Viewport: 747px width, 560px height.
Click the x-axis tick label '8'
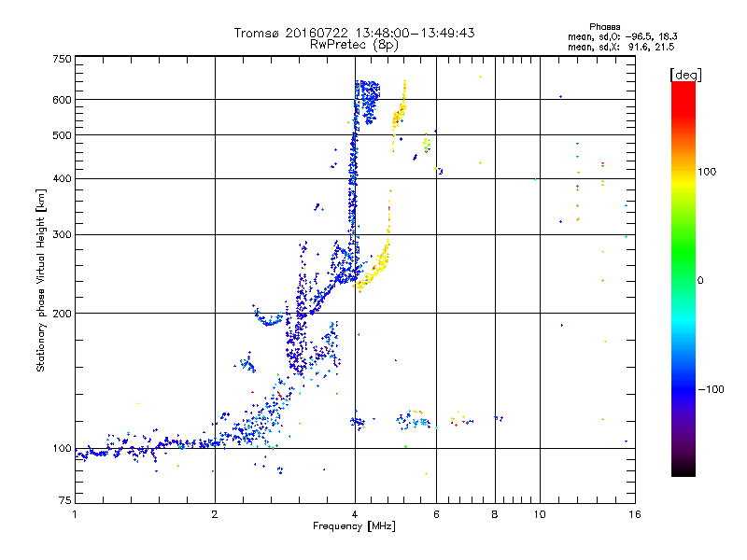pos(495,514)
